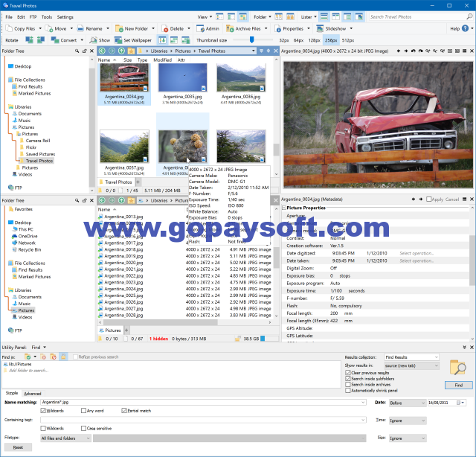Click the Find button
Screen dimensions: 476x457
[x=459, y=386]
